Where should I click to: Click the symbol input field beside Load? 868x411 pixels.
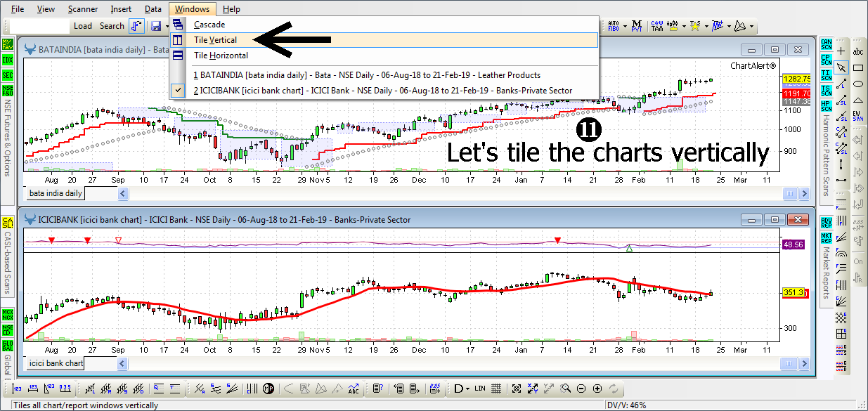click(x=40, y=26)
